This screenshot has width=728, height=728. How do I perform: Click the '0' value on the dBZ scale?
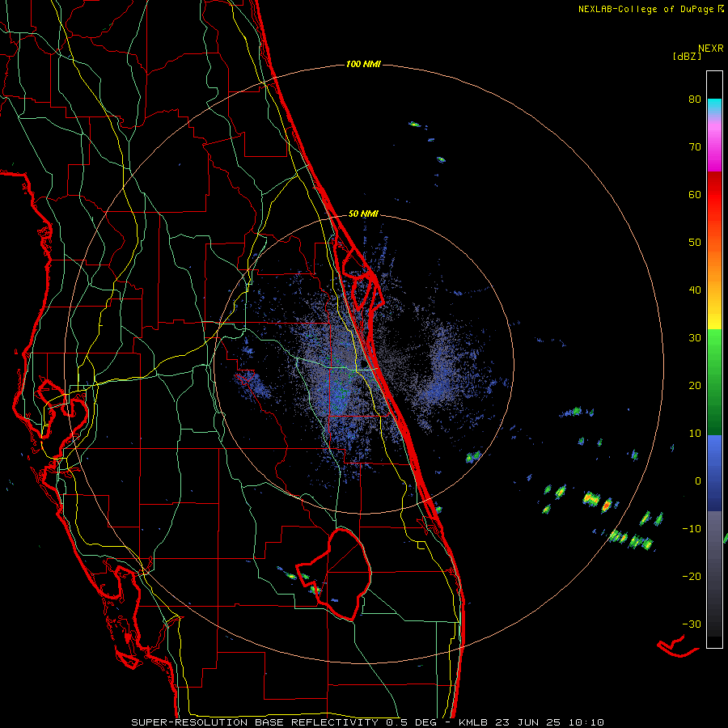[x=698, y=481]
